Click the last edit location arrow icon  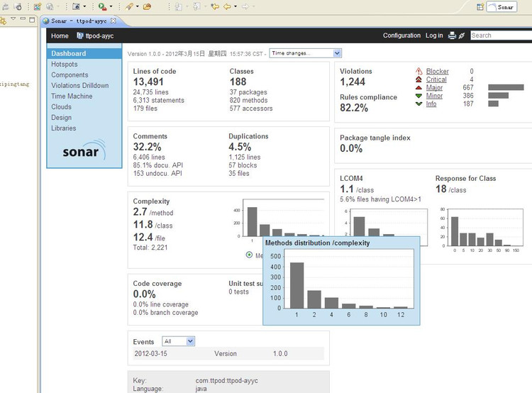[x=215, y=6]
